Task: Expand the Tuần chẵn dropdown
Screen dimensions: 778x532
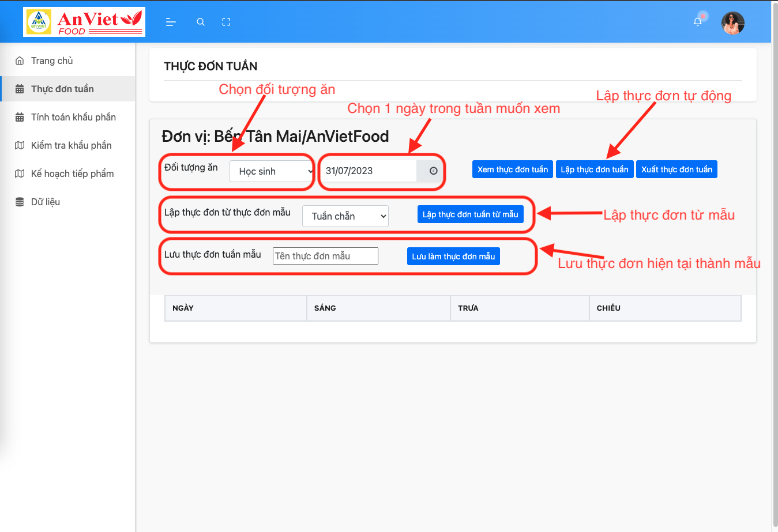Action: pyautogui.click(x=345, y=216)
